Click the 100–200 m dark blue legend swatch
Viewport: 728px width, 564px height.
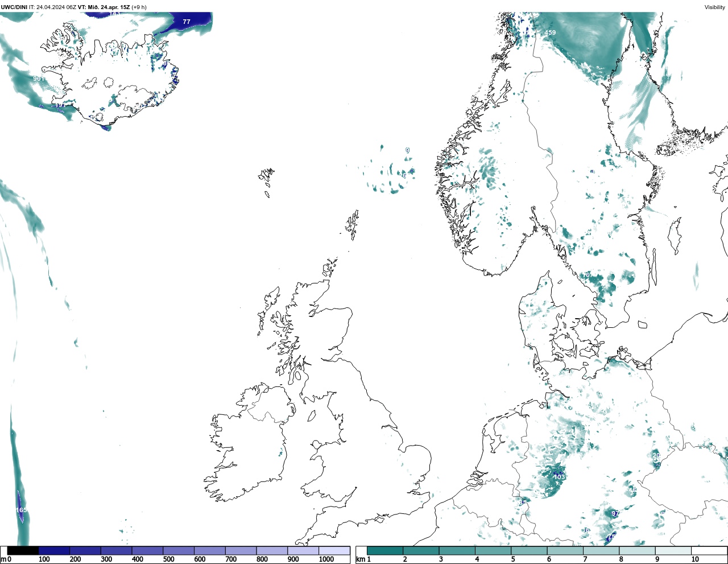point(54,551)
